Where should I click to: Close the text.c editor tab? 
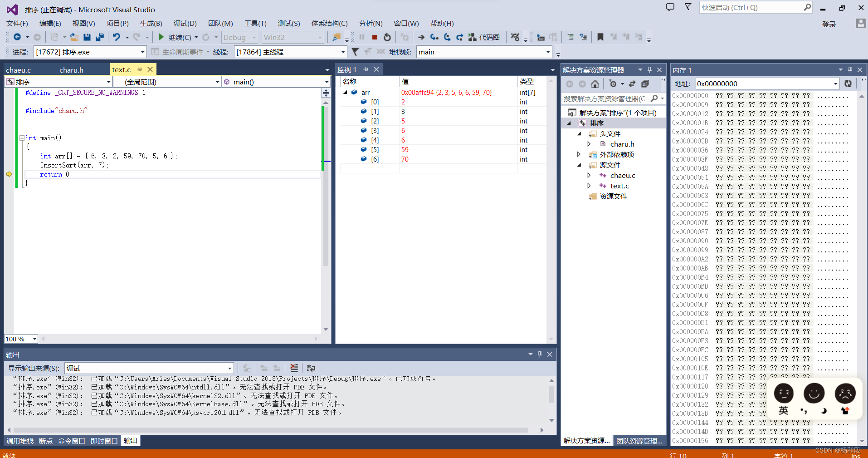150,69
